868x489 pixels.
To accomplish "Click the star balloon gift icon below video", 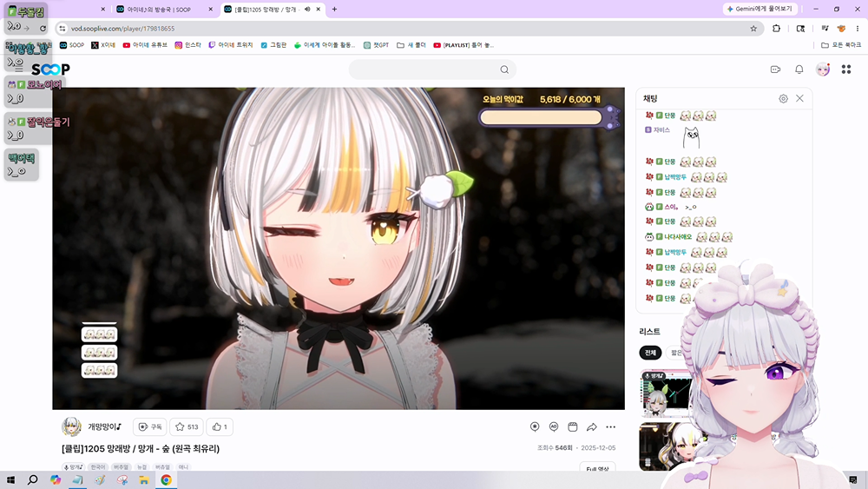I will coord(535,427).
